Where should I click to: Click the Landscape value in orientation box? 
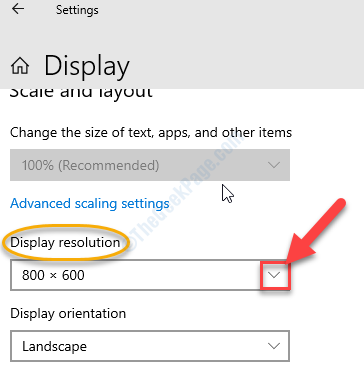coord(54,346)
